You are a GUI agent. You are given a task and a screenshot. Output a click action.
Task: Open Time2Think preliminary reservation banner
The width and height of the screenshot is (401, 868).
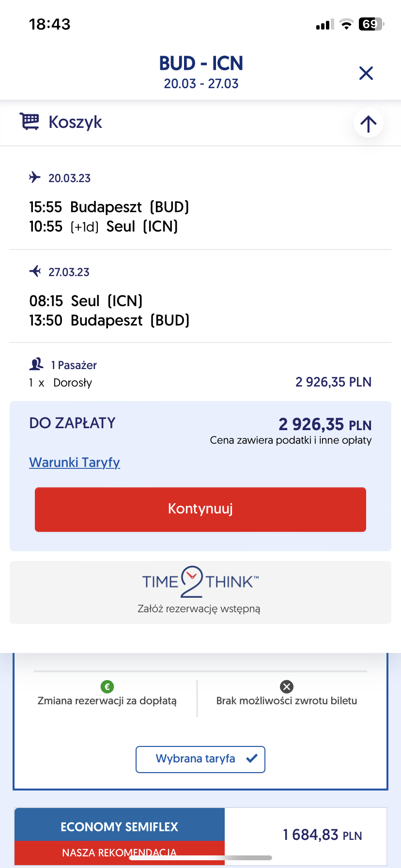(x=200, y=592)
